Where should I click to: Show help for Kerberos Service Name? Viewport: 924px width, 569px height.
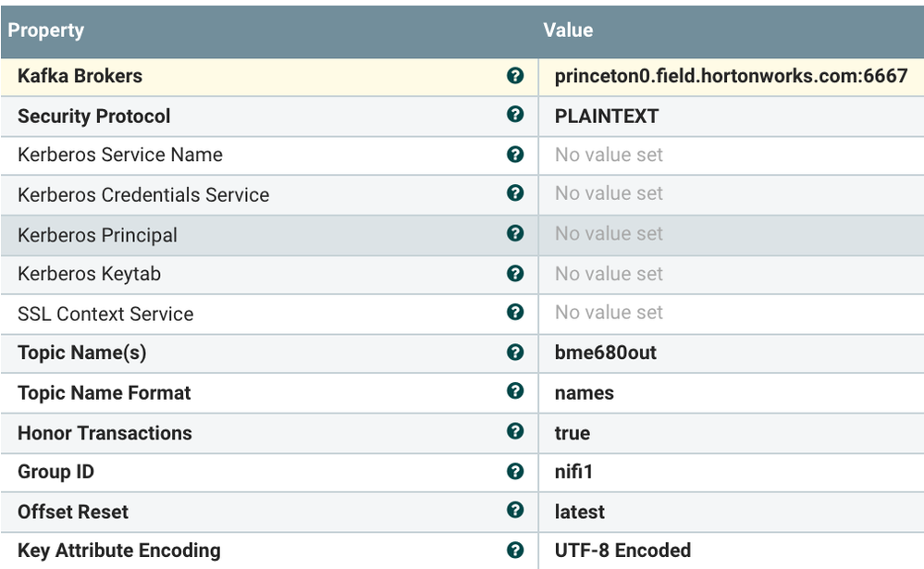tap(516, 155)
